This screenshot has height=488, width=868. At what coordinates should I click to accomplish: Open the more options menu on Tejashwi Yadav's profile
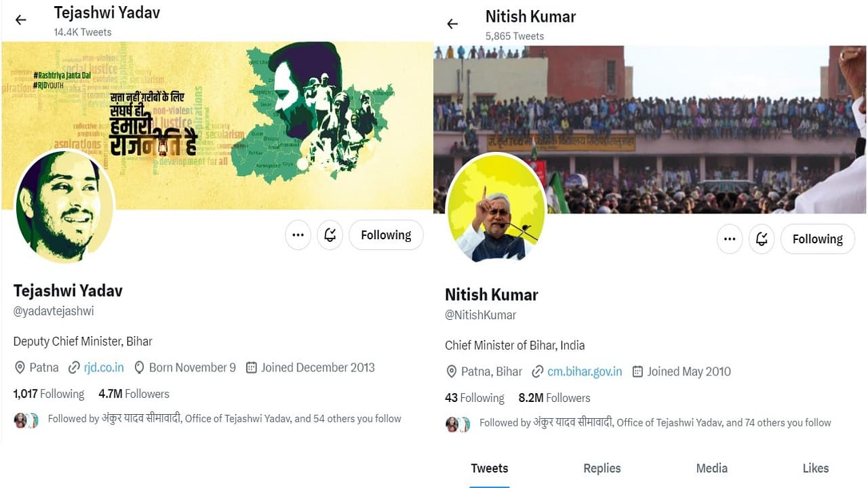click(x=298, y=235)
